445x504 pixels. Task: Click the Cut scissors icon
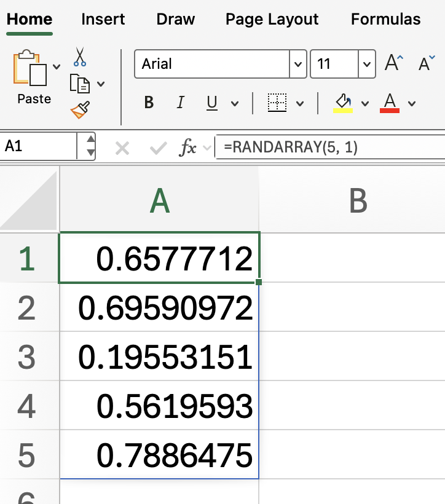(80, 57)
